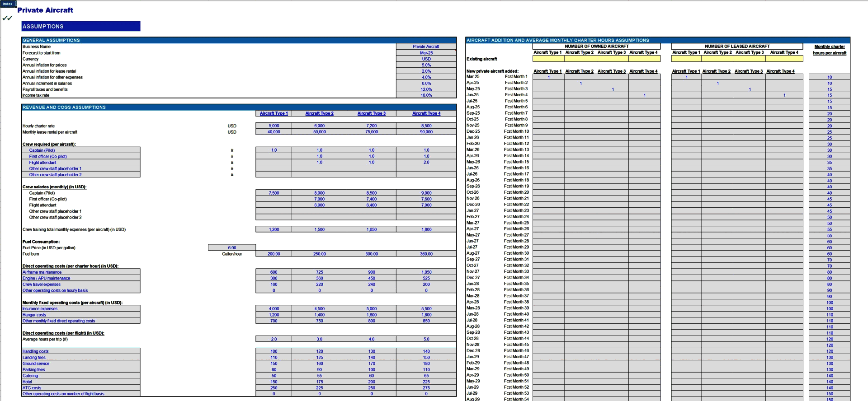Select Mar-25 owned Aircraft Type 1 addition cell
The image size is (868, 401).
[548, 77]
